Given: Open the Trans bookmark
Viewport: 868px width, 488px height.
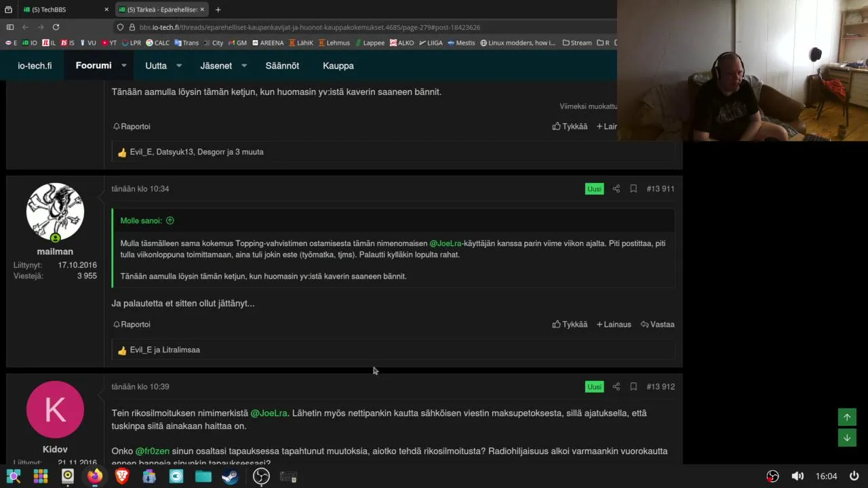Looking at the screenshot, I should [186, 43].
